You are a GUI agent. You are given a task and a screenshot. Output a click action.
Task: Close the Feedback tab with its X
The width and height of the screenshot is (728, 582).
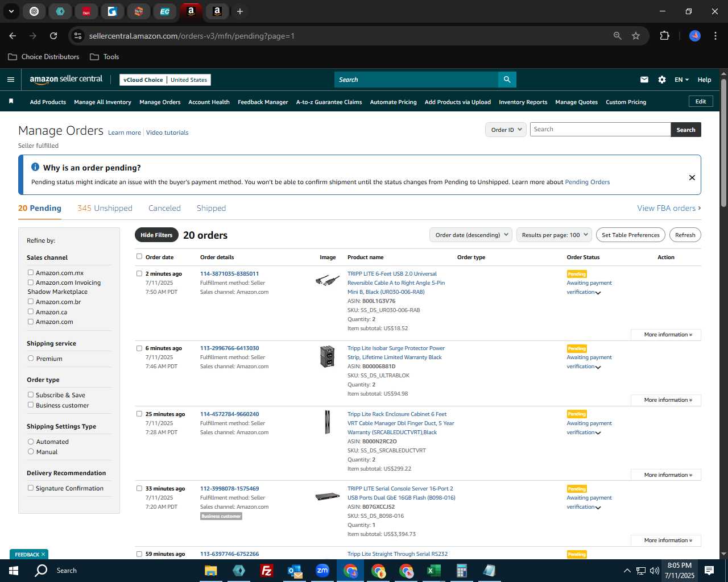(x=43, y=554)
